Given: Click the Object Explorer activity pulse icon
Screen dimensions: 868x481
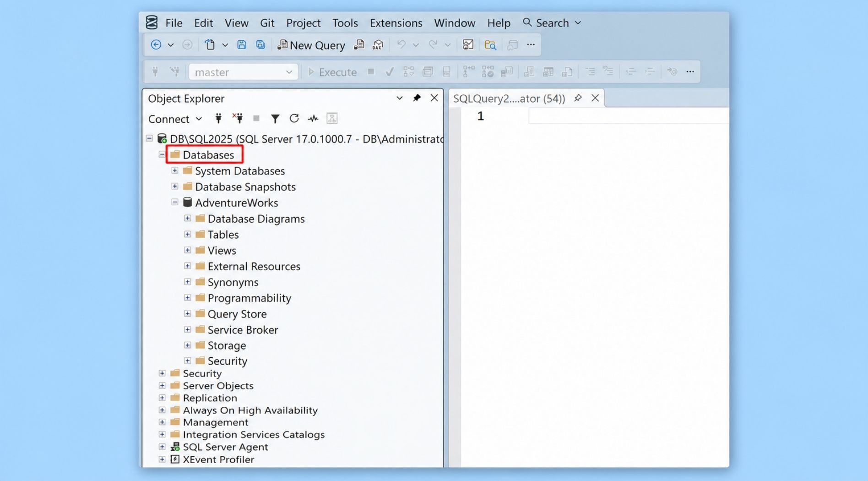Looking at the screenshot, I should (x=313, y=119).
